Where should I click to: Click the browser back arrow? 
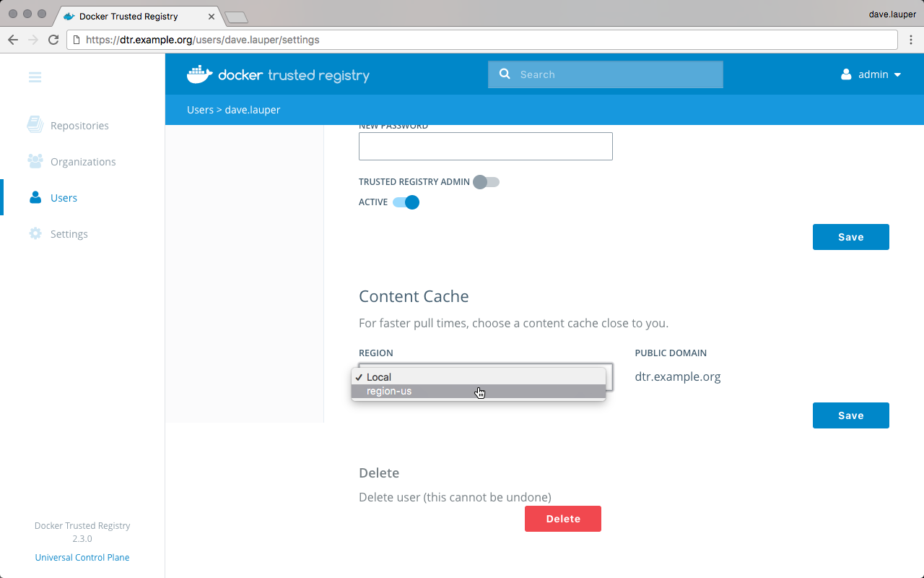click(13, 40)
